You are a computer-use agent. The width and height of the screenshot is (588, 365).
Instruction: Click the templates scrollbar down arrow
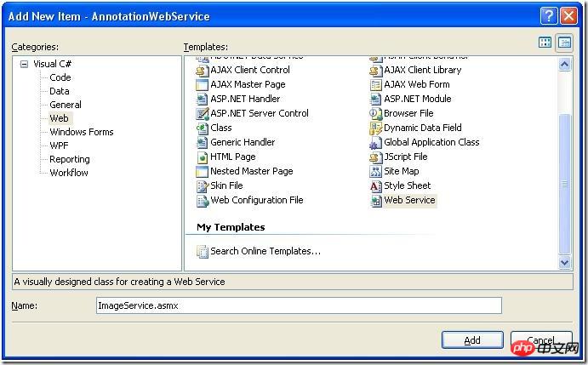click(564, 263)
